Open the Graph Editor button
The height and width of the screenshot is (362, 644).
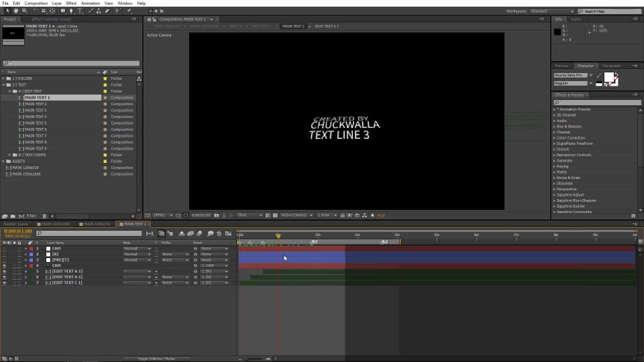(x=228, y=233)
